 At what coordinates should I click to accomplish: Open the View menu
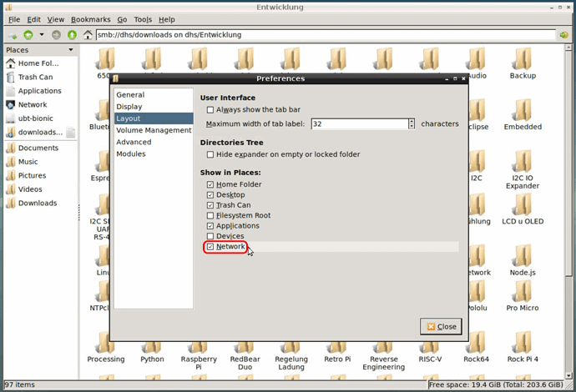(55, 19)
